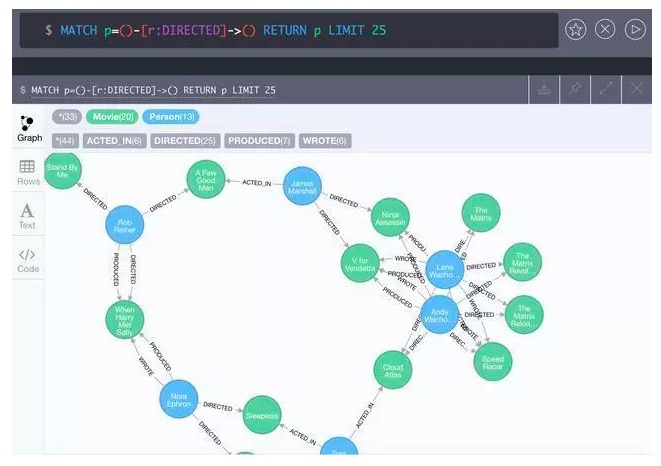The width and height of the screenshot is (661, 466).
Task: Select the PRODUCED(7) relationship tag
Action: click(260, 141)
